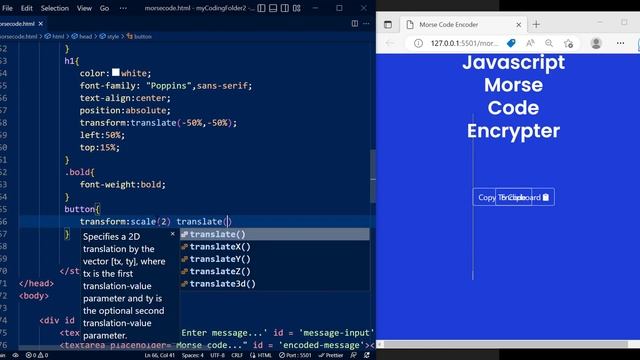This screenshot has width=640, height=360.
Task: Open notifications bell in status bar
Action: tap(367, 355)
